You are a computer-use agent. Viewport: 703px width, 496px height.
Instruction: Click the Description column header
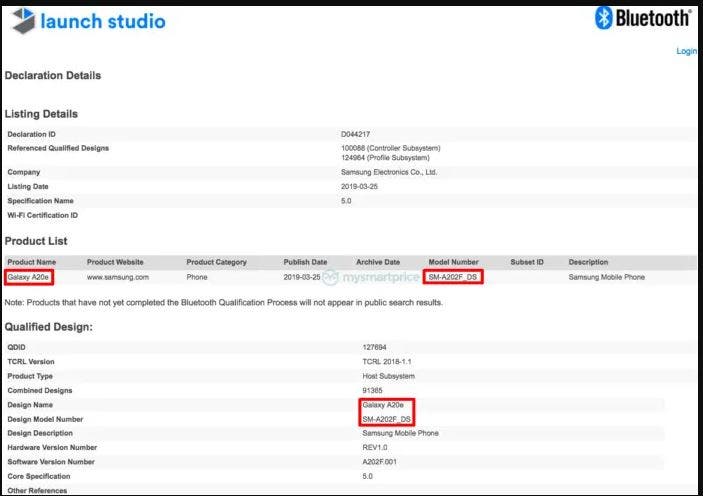pyautogui.click(x=588, y=262)
